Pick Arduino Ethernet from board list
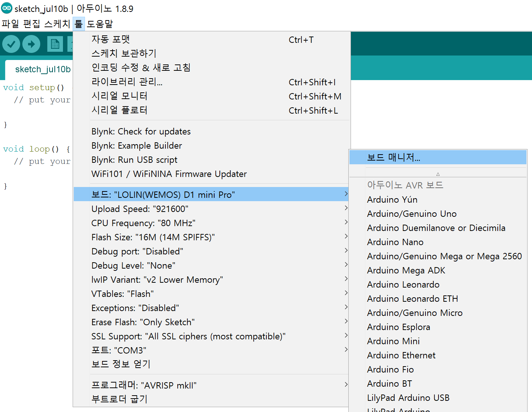 point(438,355)
